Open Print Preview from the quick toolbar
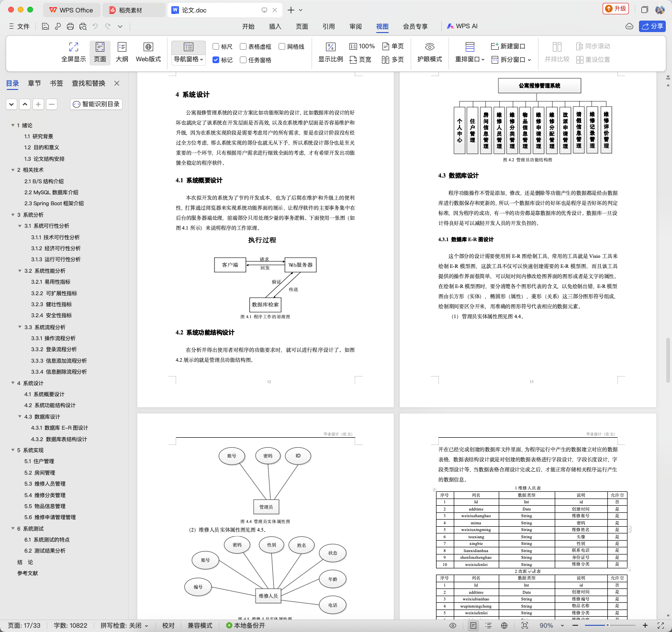672x632 pixels. pyautogui.click(x=83, y=26)
